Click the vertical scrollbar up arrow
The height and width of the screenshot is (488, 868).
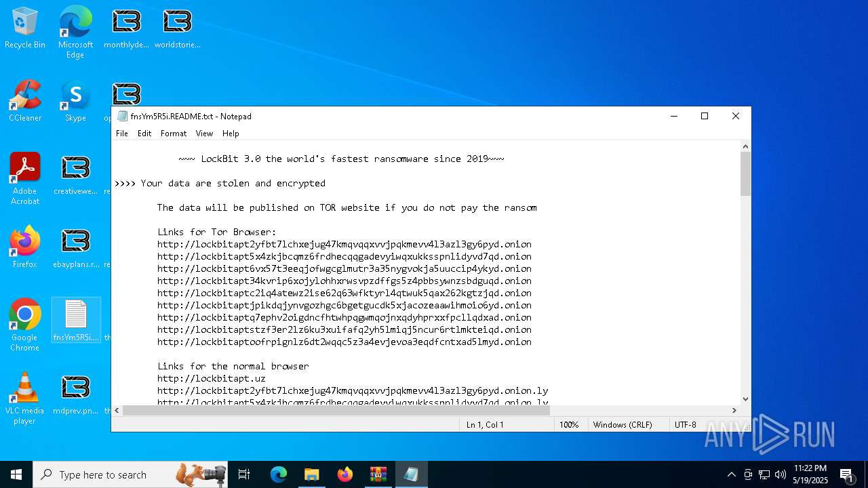[745, 146]
